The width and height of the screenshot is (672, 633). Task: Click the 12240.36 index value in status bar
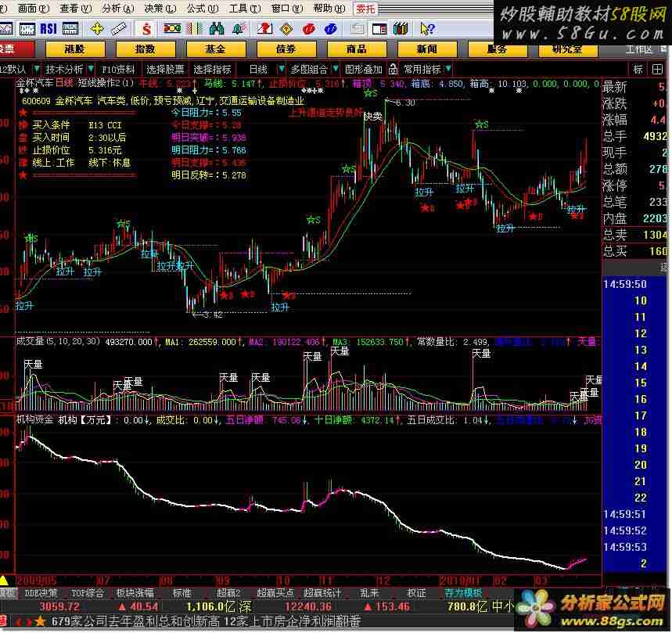tap(308, 607)
